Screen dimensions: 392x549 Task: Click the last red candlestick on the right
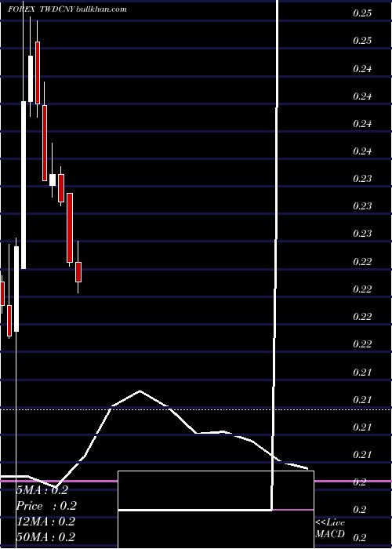pos(78,272)
